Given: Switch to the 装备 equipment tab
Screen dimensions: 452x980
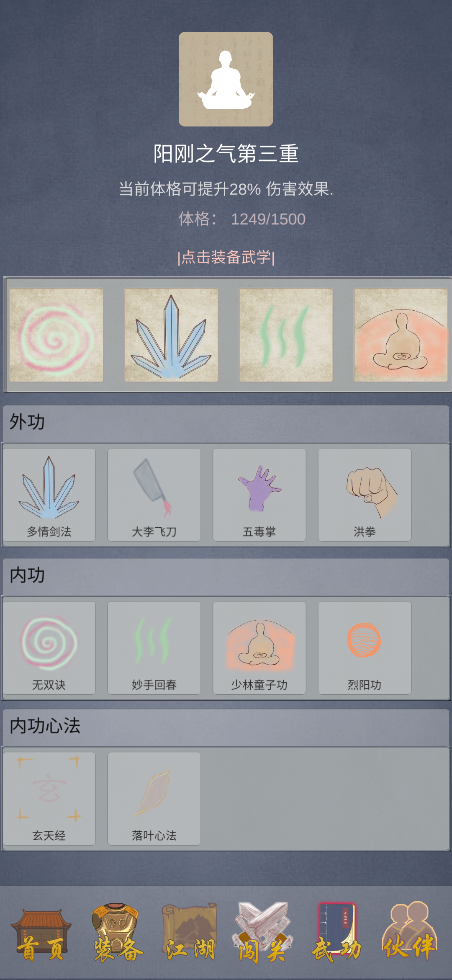Looking at the screenshot, I should click(117, 933).
